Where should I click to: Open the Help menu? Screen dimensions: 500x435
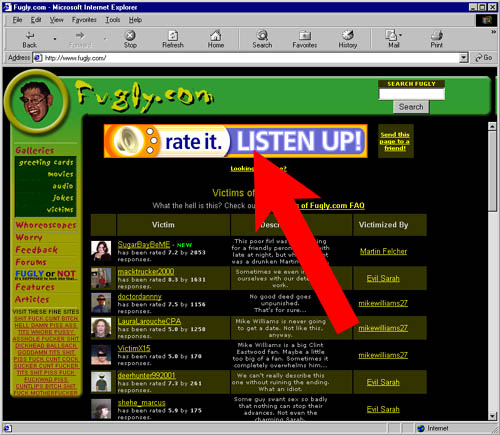135,20
